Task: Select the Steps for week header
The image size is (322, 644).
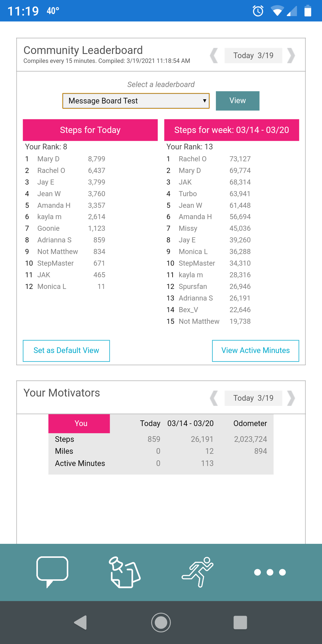Action: 231,130
